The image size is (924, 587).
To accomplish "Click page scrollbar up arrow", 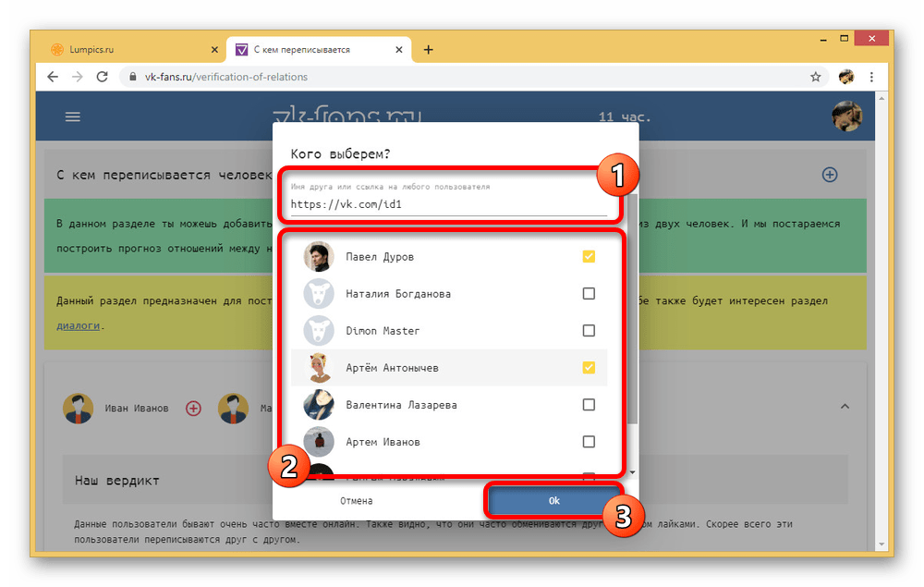I will (x=881, y=98).
